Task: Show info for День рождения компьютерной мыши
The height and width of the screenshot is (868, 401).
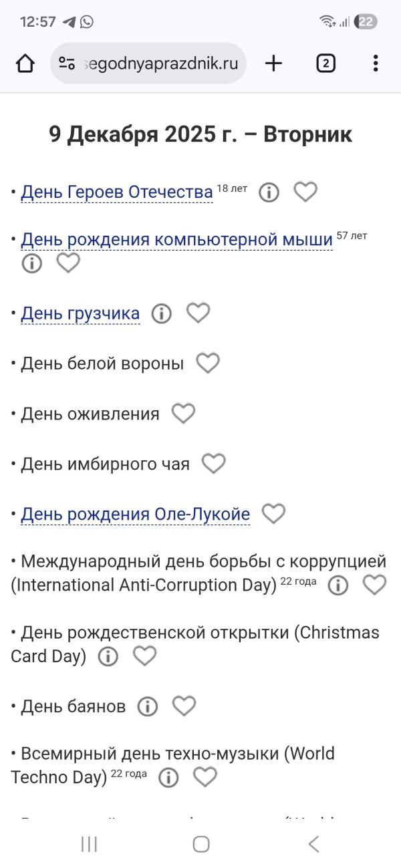Action: click(x=31, y=263)
